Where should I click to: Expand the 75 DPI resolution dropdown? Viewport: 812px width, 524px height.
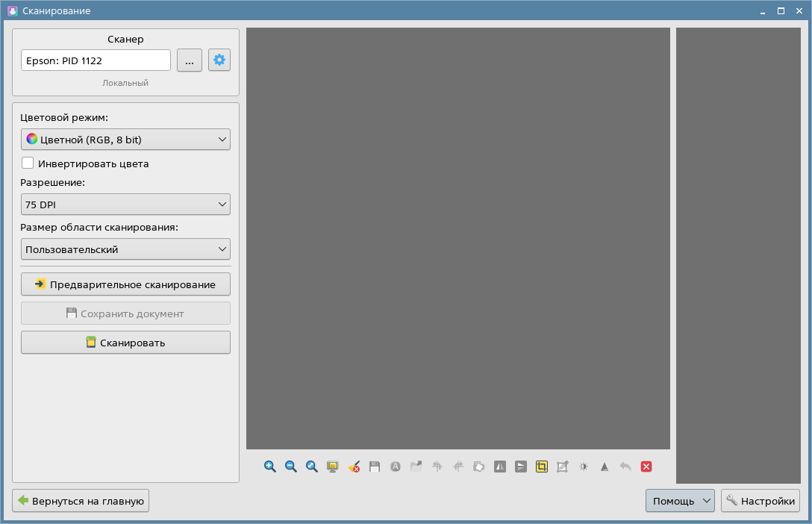(125, 205)
